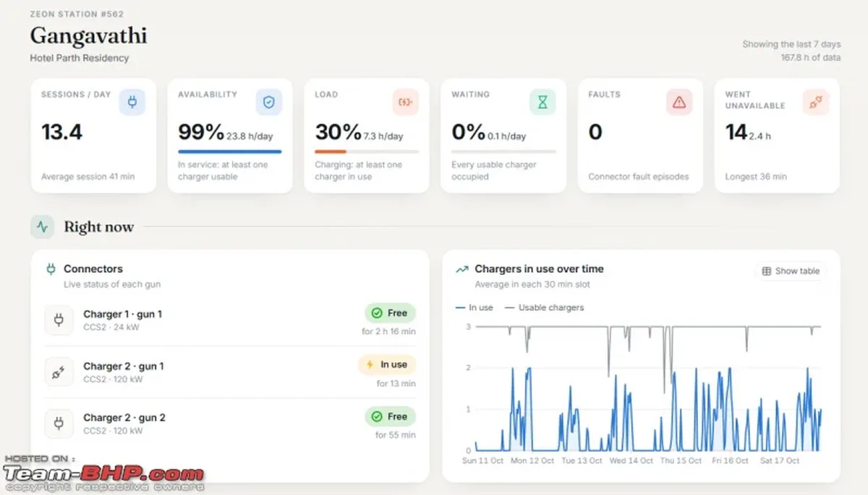Click the pulse icon beside Right now
This screenshot has width=868, height=495.
pyautogui.click(x=43, y=227)
